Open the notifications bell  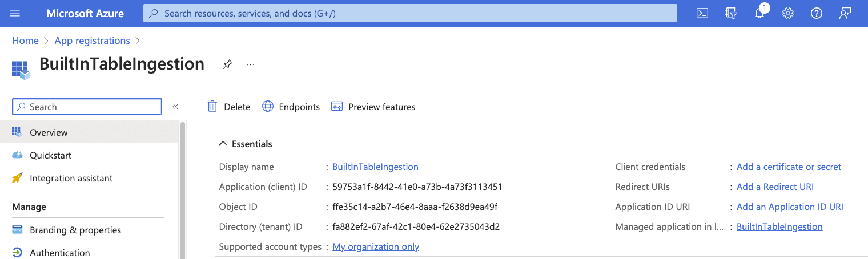click(x=759, y=13)
